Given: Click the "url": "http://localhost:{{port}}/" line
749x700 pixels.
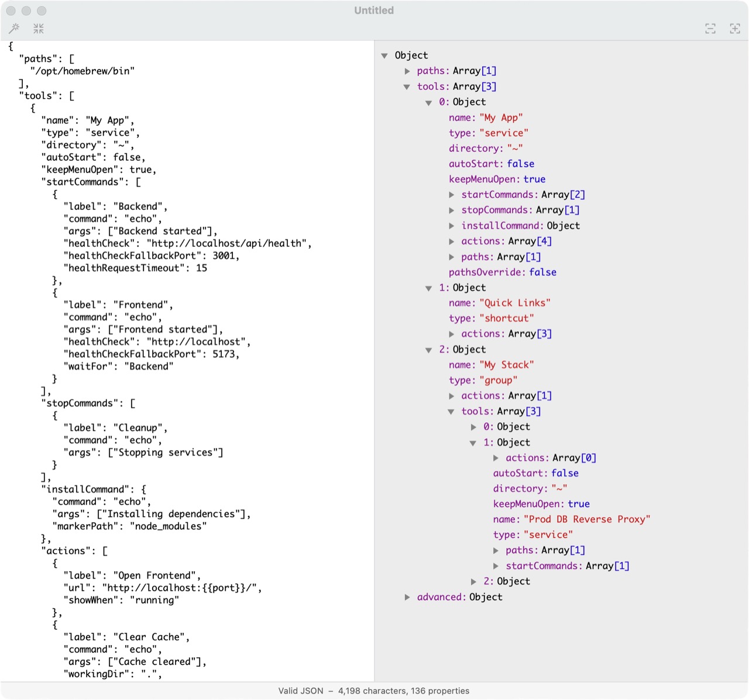Looking at the screenshot, I should point(163,588).
